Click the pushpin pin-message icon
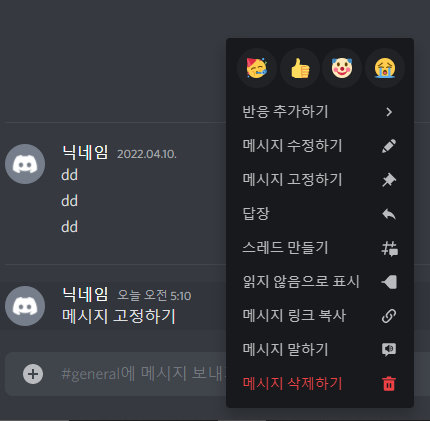430x421 pixels. tap(389, 180)
